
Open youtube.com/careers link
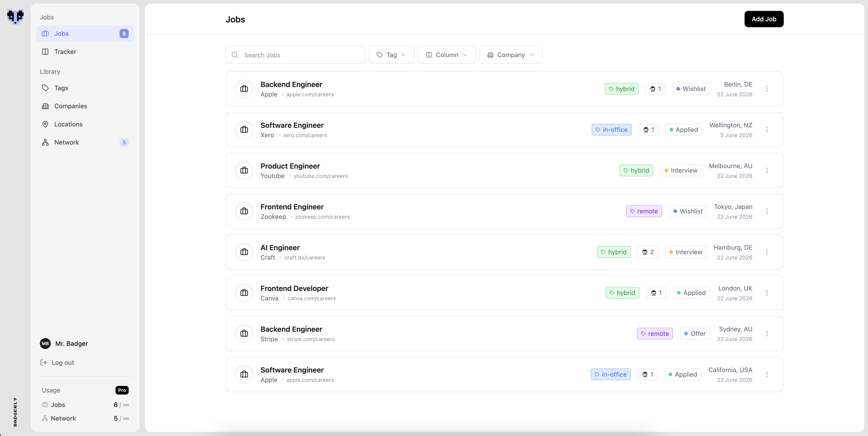[321, 176]
